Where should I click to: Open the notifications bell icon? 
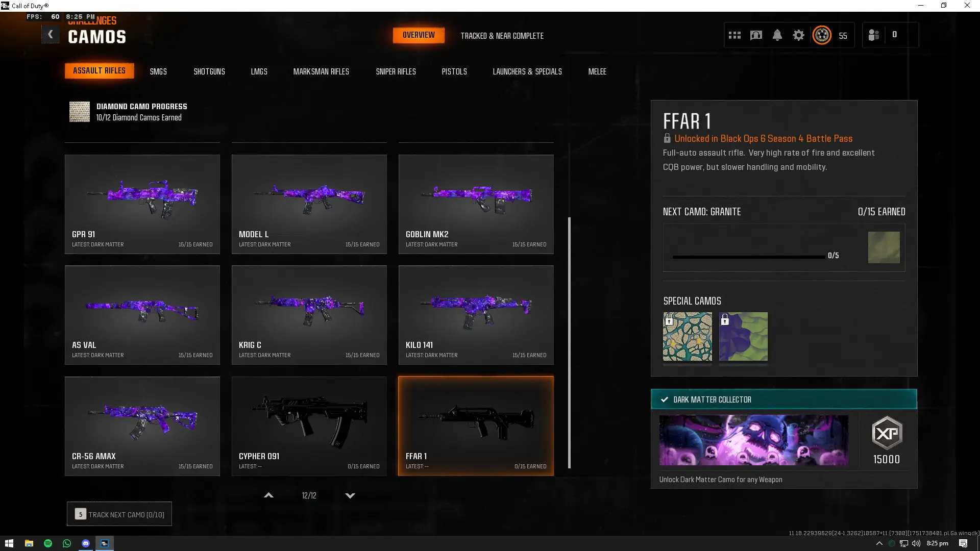click(x=777, y=35)
